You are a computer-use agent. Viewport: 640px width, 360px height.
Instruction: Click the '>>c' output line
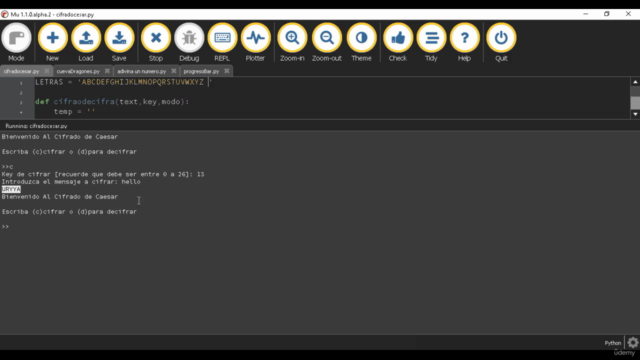pos(7,167)
